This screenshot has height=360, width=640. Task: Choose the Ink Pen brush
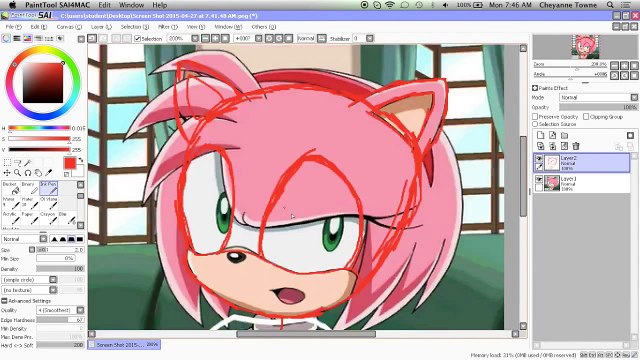(x=49, y=188)
